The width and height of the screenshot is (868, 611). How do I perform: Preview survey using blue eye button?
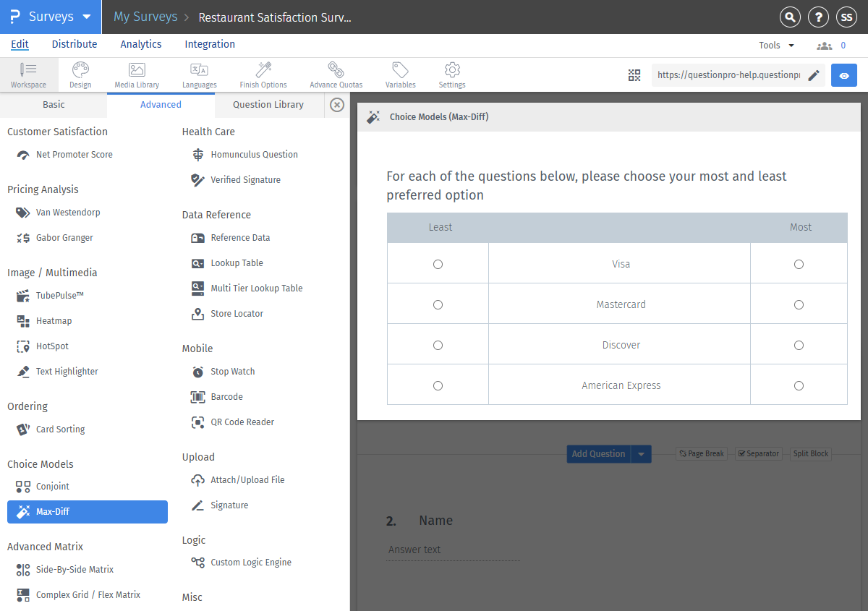tap(844, 75)
